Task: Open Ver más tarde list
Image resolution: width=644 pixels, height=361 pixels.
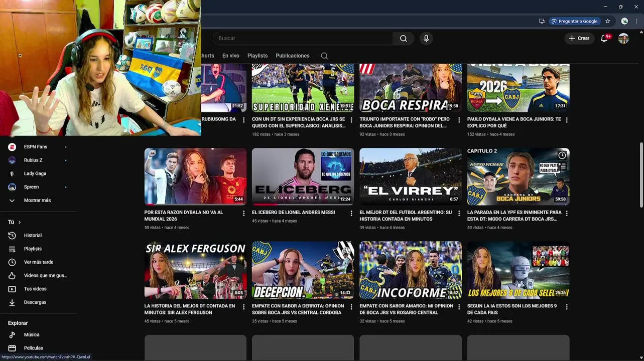Action: (38, 262)
